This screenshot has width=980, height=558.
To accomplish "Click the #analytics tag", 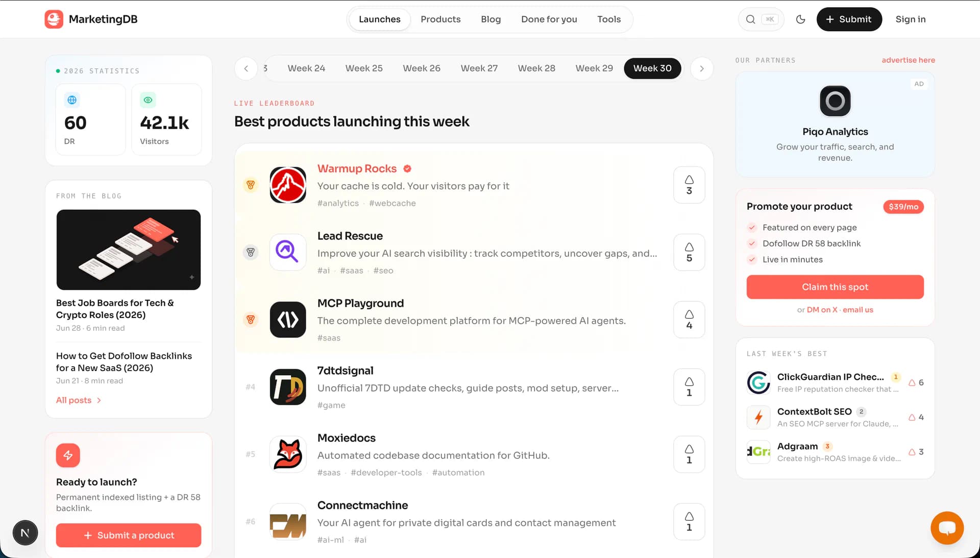I will tap(338, 203).
